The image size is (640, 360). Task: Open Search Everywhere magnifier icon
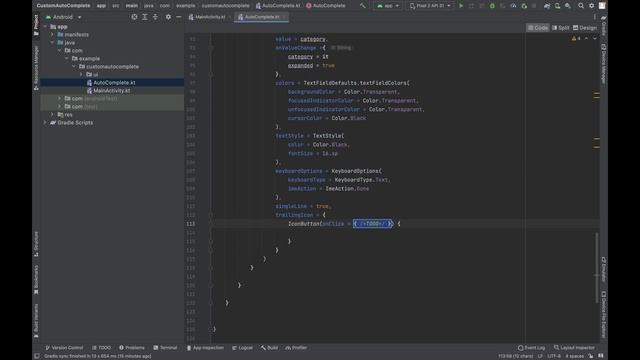581,6
